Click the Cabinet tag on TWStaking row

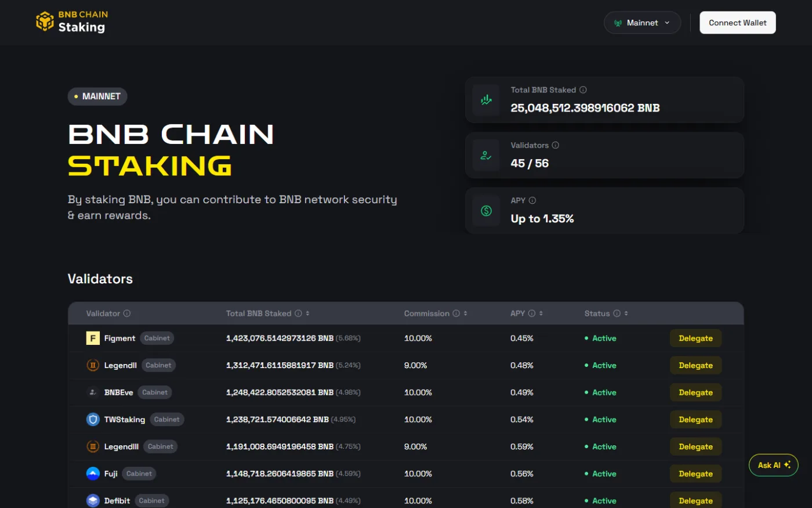pyautogui.click(x=167, y=419)
